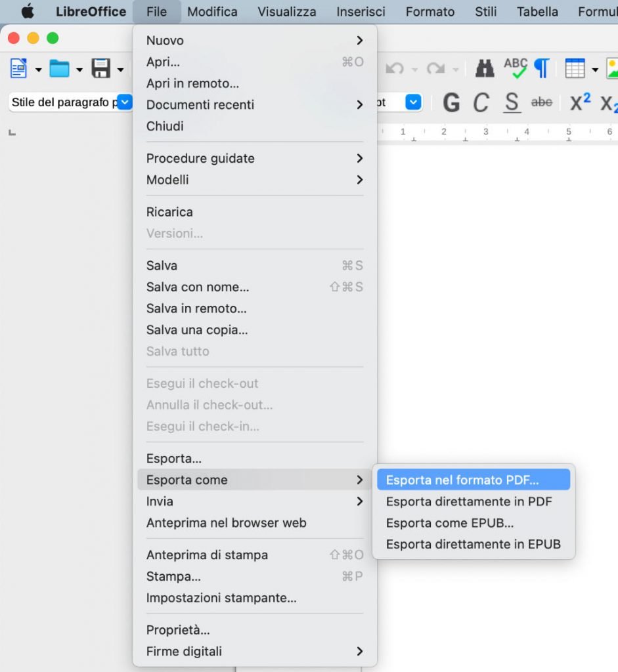Expand Firme digitali submenu
The height and width of the screenshot is (672, 618).
click(255, 651)
